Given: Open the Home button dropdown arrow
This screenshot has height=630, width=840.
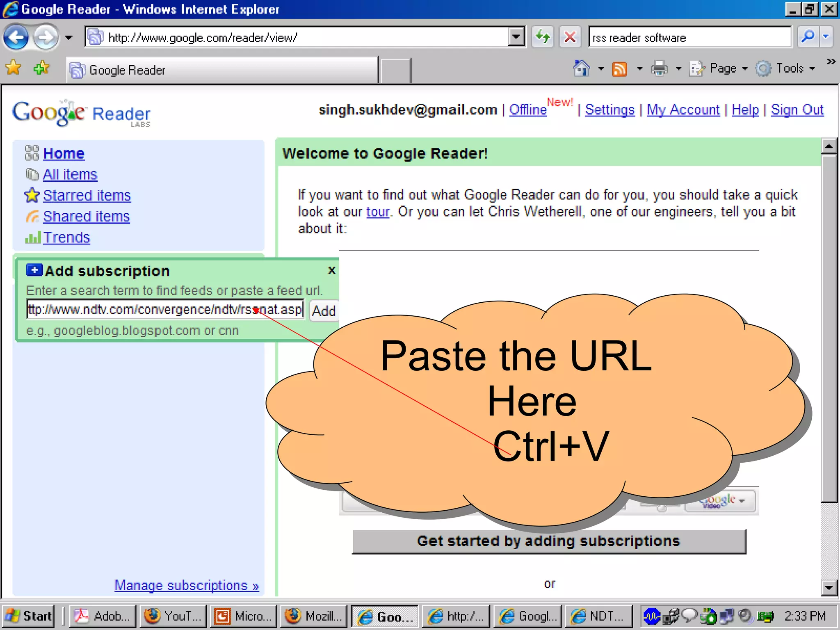Looking at the screenshot, I should coord(601,69).
